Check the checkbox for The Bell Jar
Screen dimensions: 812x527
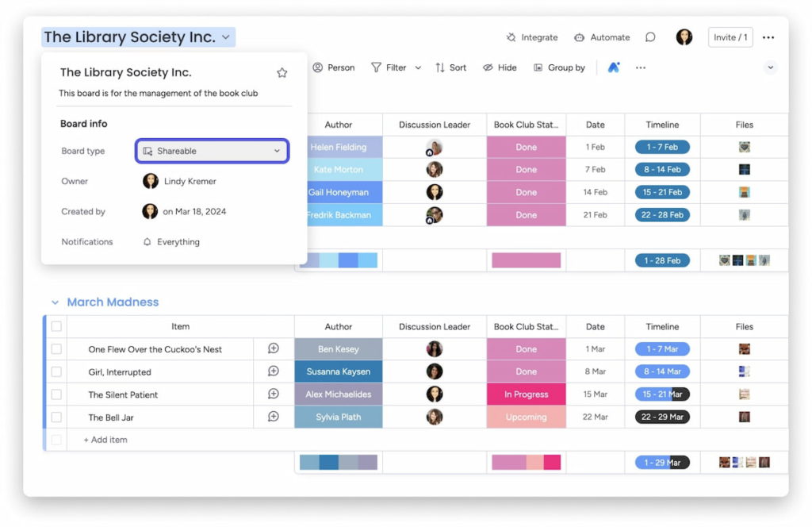(56, 417)
